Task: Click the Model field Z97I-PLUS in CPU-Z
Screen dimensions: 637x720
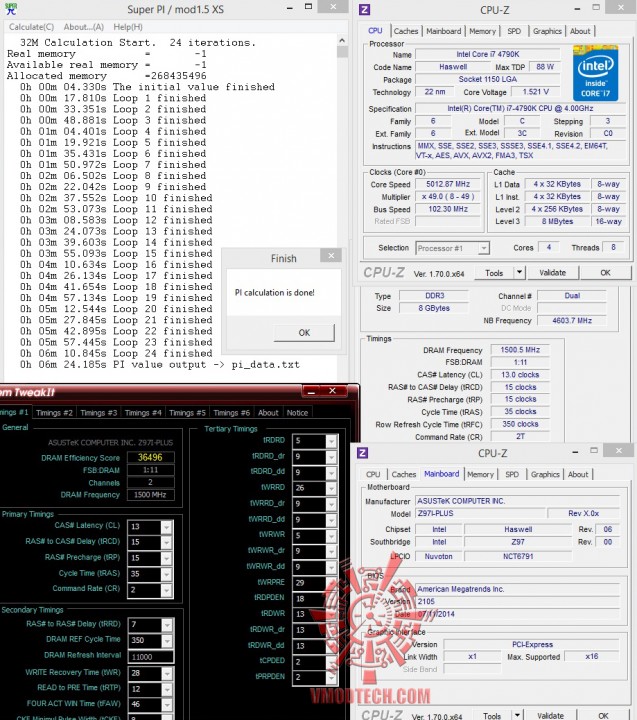Action: point(480,513)
